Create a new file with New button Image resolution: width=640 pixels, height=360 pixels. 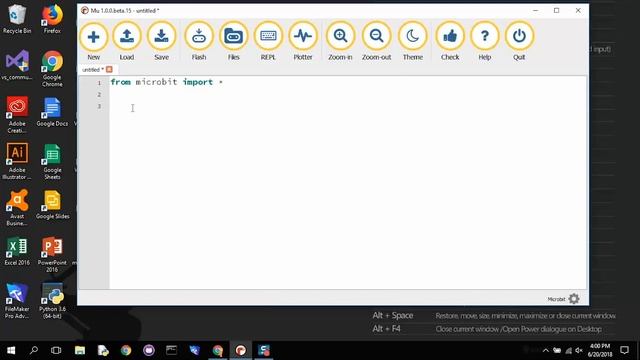pyautogui.click(x=93, y=41)
